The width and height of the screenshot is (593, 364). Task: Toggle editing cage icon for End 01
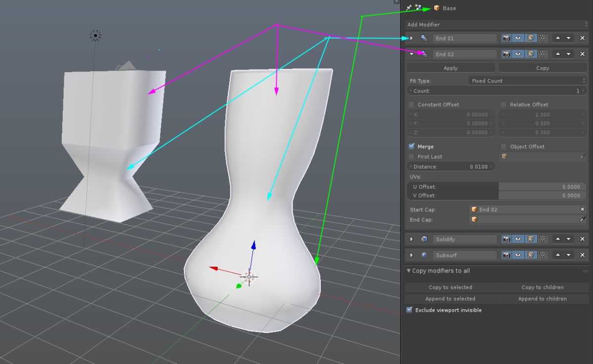(543, 38)
